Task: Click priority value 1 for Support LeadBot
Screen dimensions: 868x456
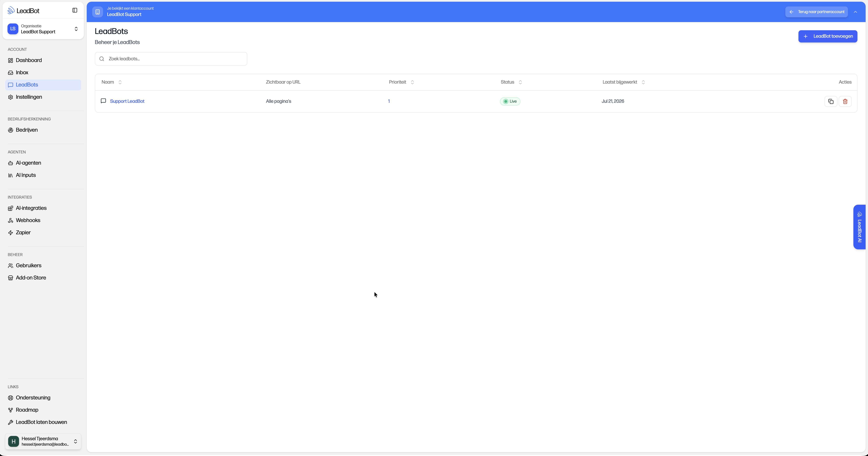Action: pos(389,101)
